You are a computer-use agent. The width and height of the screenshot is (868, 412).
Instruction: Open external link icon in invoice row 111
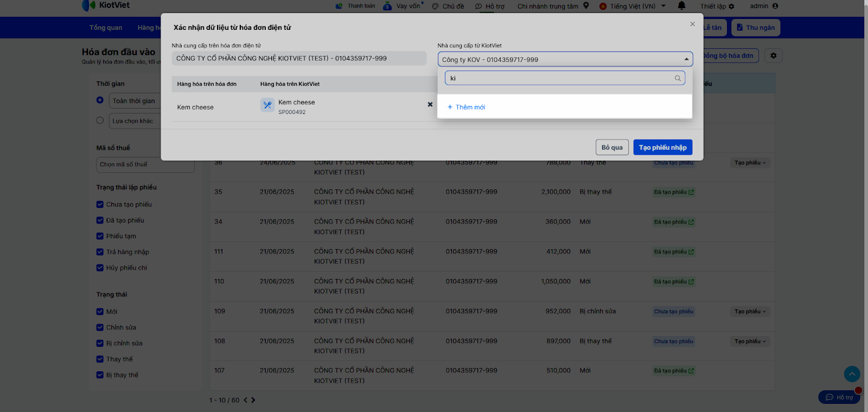(691, 252)
